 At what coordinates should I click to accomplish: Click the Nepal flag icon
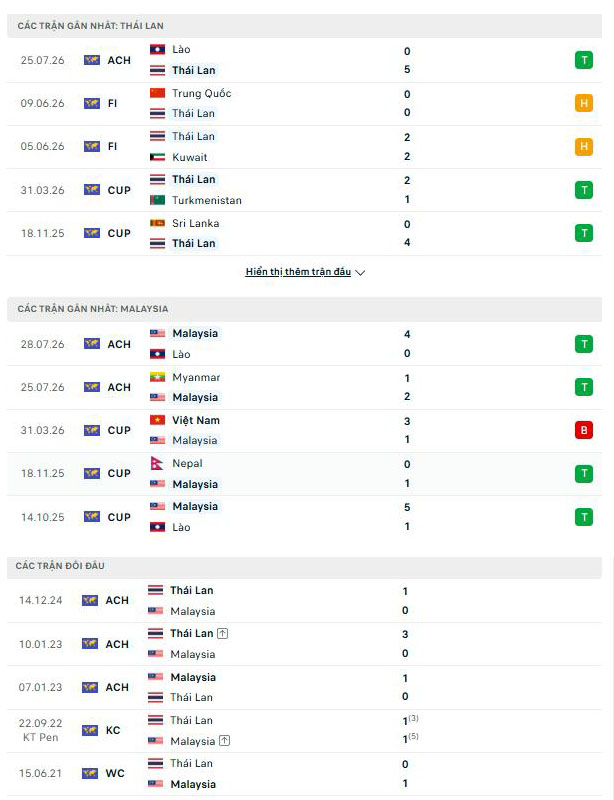pyautogui.click(x=157, y=463)
